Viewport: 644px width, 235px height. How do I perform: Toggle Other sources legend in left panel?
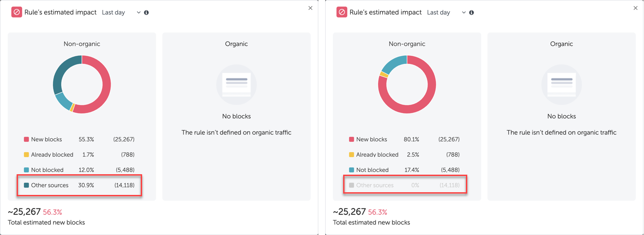[49, 185]
